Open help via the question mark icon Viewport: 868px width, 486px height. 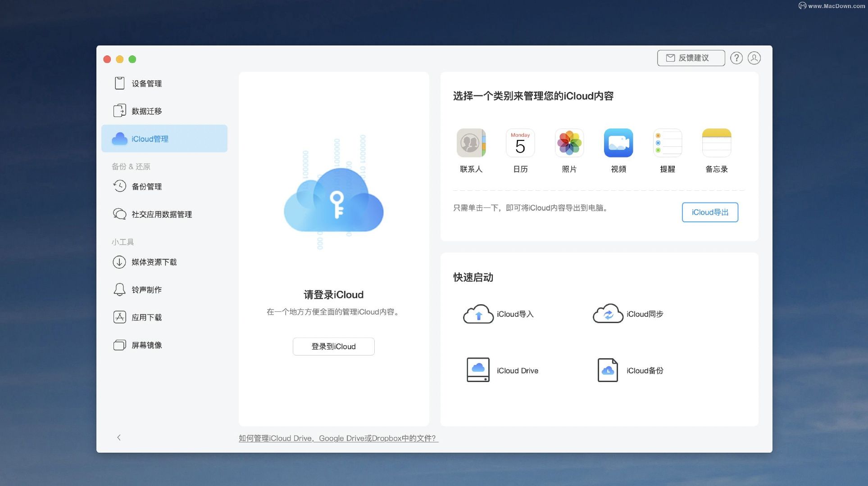[x=736, y=58]
